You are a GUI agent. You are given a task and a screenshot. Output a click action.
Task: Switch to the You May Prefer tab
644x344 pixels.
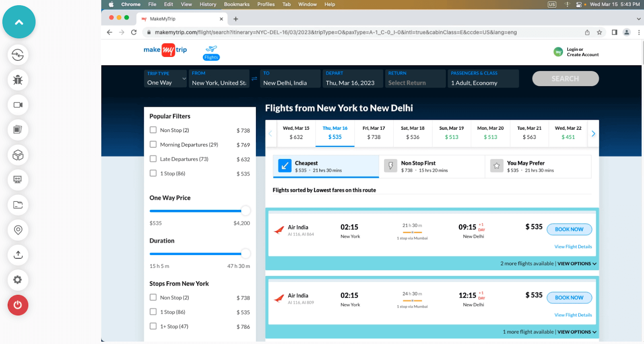tap(538, 166)
